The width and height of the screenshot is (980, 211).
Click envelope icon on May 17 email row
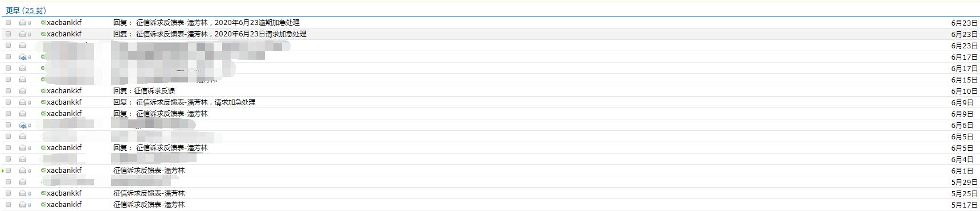point(23,205)
